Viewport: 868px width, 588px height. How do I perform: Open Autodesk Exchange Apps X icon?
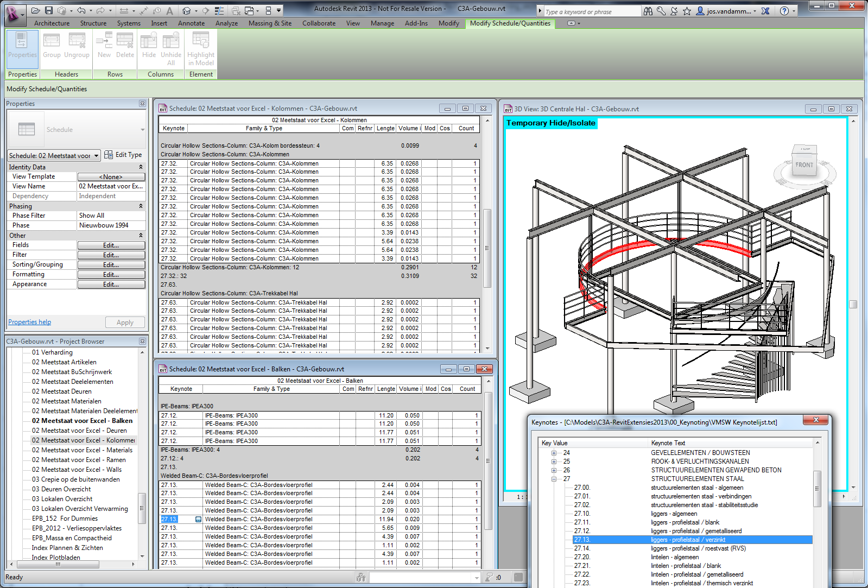click(x=765, y=11)
